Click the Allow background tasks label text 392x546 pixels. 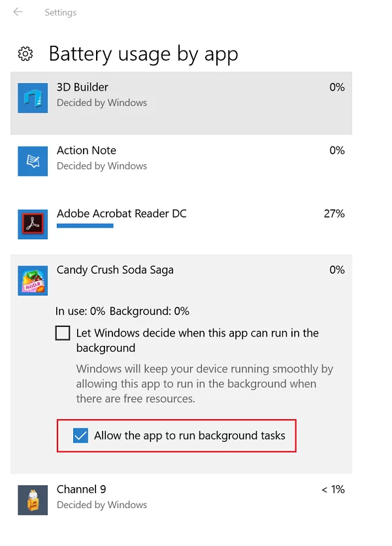point(189,435)
